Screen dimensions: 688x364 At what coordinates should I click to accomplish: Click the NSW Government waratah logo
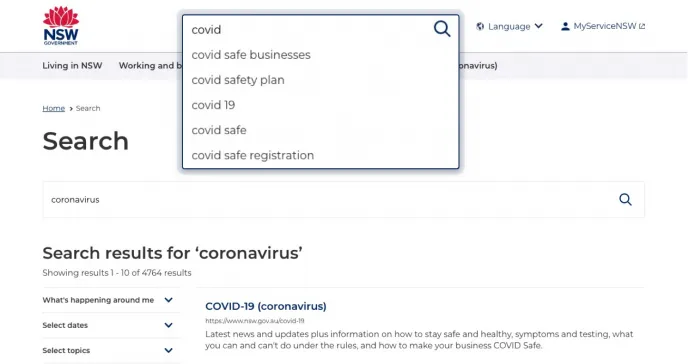[61, 25]
